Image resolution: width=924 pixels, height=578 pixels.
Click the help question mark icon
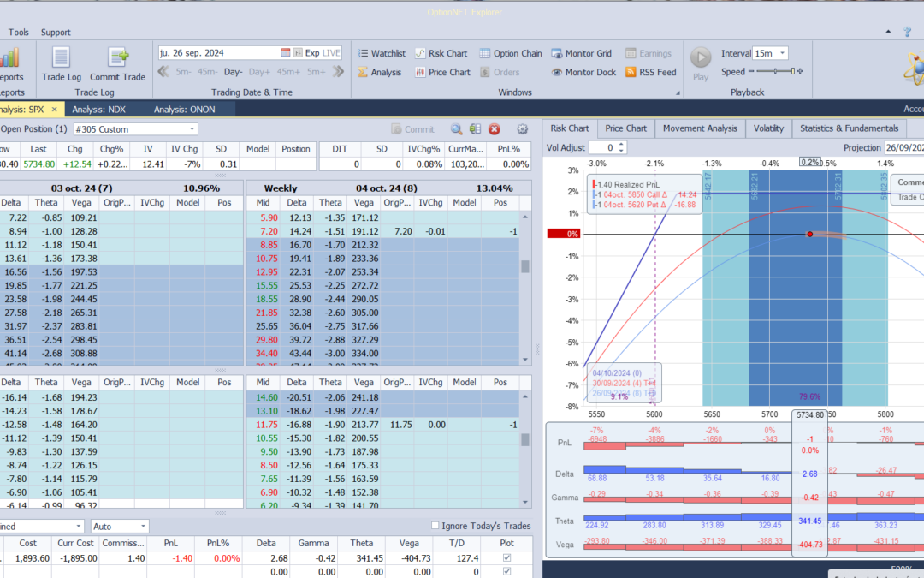pos(907,32)
